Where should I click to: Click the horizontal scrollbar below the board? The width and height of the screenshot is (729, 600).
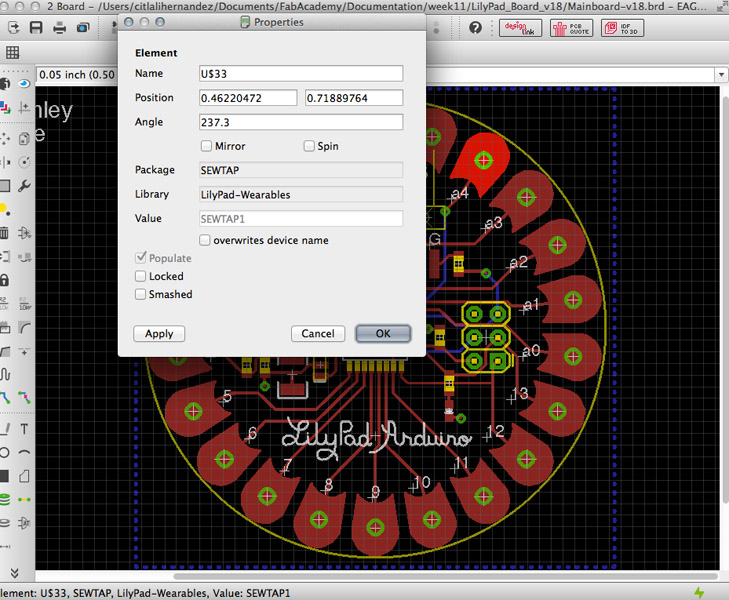pos(445,576)
